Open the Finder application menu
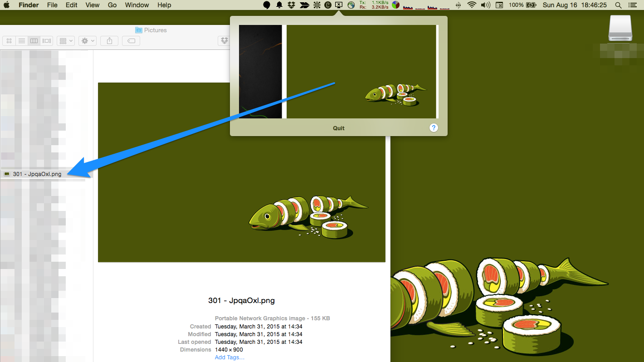 29,5
